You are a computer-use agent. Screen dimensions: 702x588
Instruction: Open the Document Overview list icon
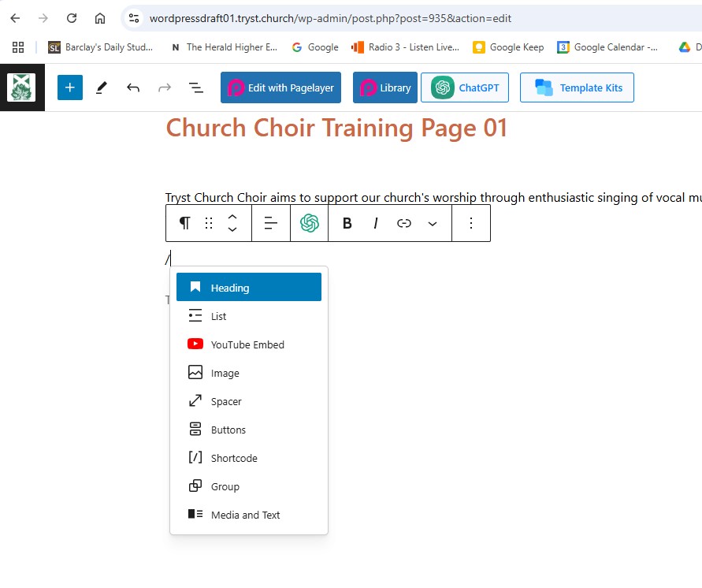coord(196,87)
